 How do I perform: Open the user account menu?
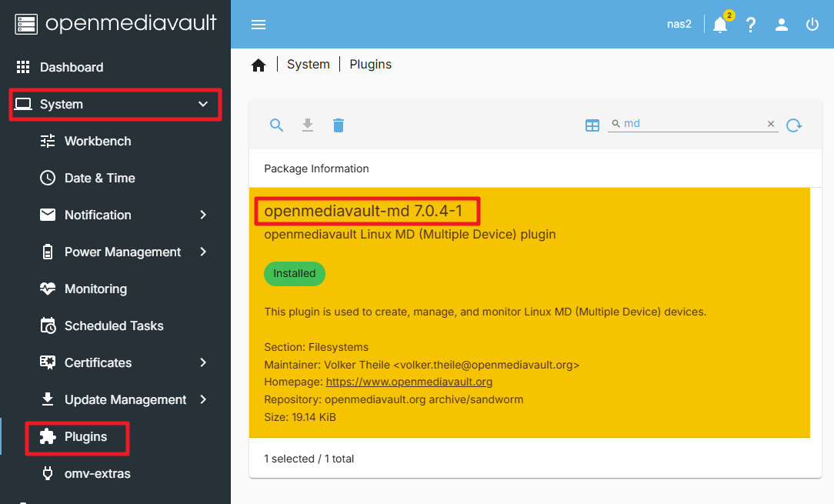click(x=782, y=25)
